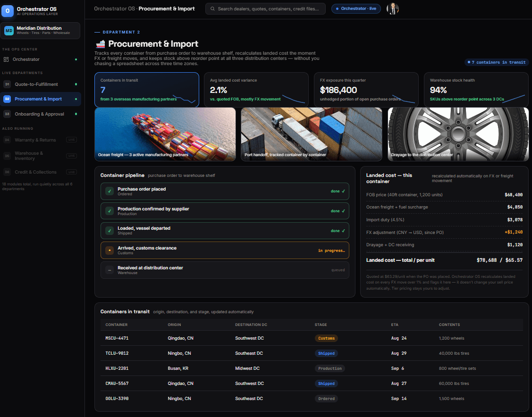The image size is (532, 417).
Task: Click the Customs stage badge for MSCU-4471
Action: coord(326,338)
